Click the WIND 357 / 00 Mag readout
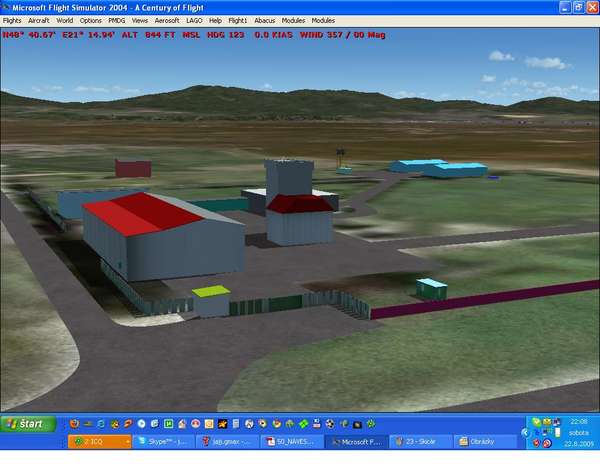600x469 pixels. pos(342,35)
